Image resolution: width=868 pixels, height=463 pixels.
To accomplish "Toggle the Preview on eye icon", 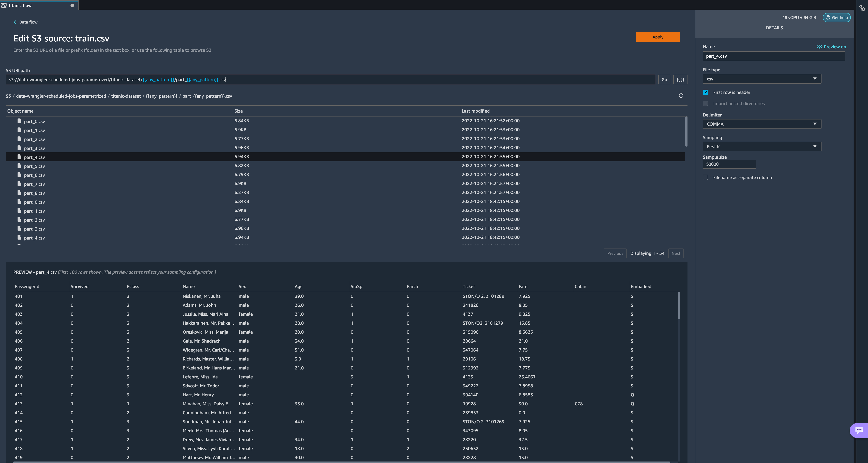I will click(x=819, y=47).
